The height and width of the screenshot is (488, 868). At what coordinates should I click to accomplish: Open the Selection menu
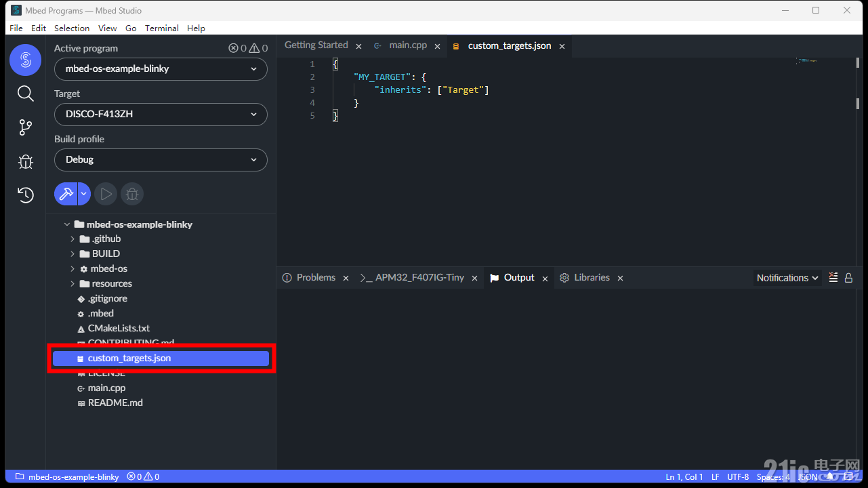tap(72, 28)
